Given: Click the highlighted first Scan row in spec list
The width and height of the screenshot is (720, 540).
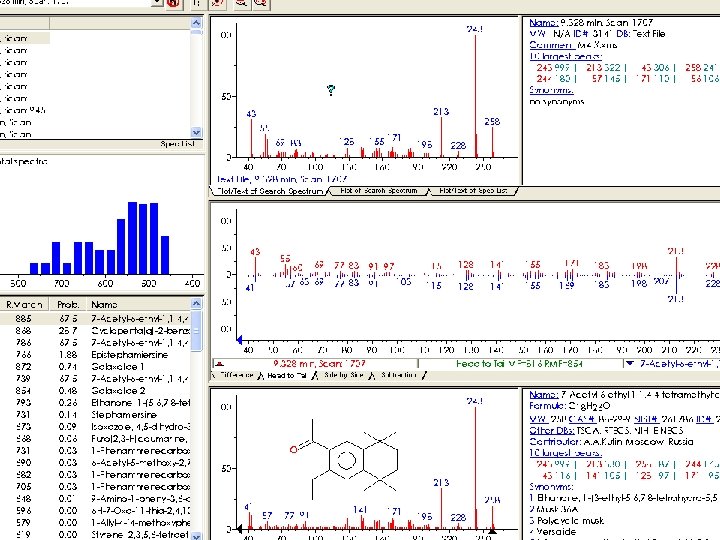Looking at the screenshot, I should 25,38.
